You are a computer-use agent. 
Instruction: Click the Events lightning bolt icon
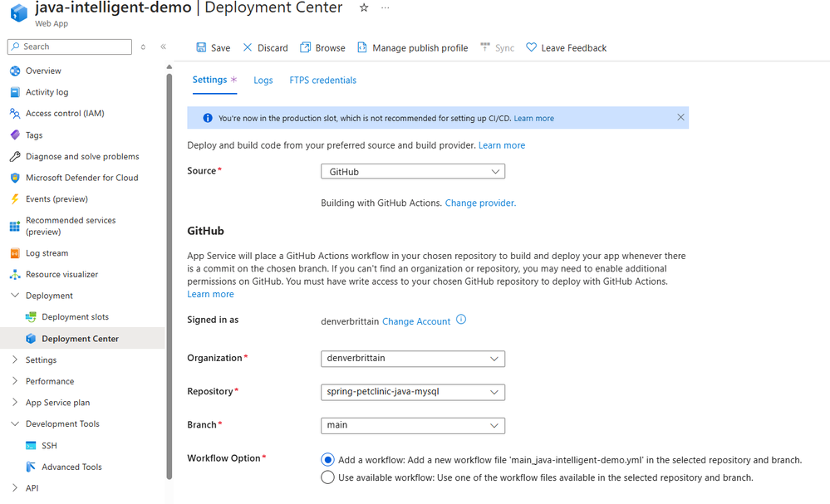tap(15, 198)
